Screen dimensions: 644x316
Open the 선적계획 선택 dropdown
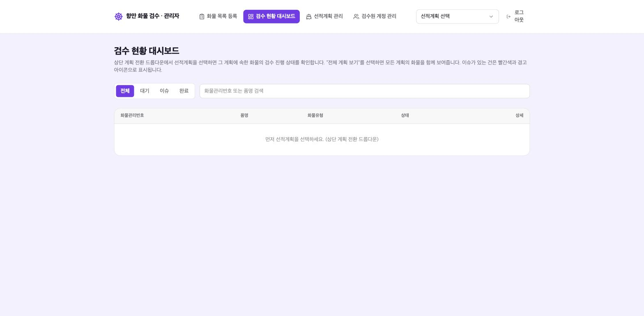[457, 16]
